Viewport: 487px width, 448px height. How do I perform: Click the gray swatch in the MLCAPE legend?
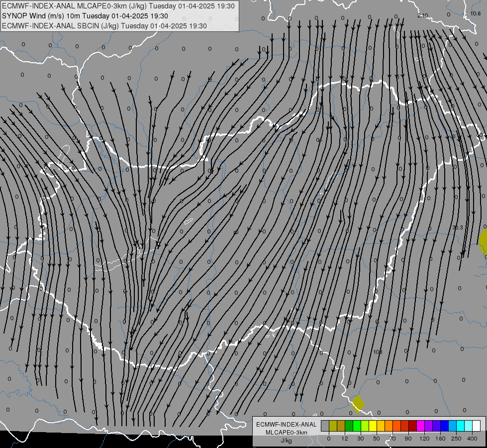point(325,426)
